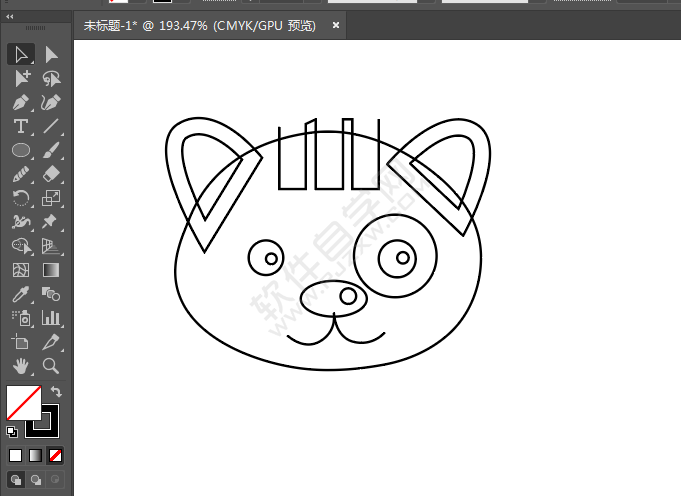The image size is (681, 496).
Task: Select the Type tool
Action: (21, 126)
